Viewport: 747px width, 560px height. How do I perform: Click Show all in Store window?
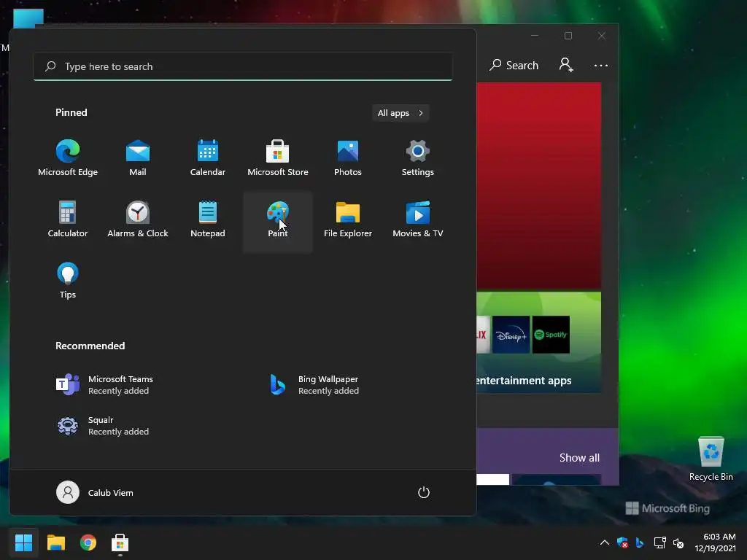(579, 458)
